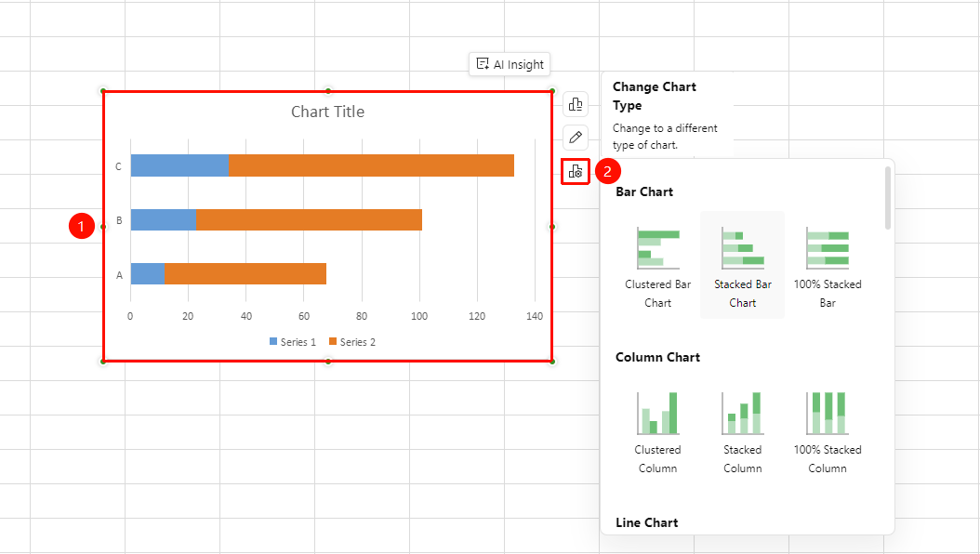Select the Series 1 legend entry
This screenshot has height=554, width=980.
pos(293,342)
